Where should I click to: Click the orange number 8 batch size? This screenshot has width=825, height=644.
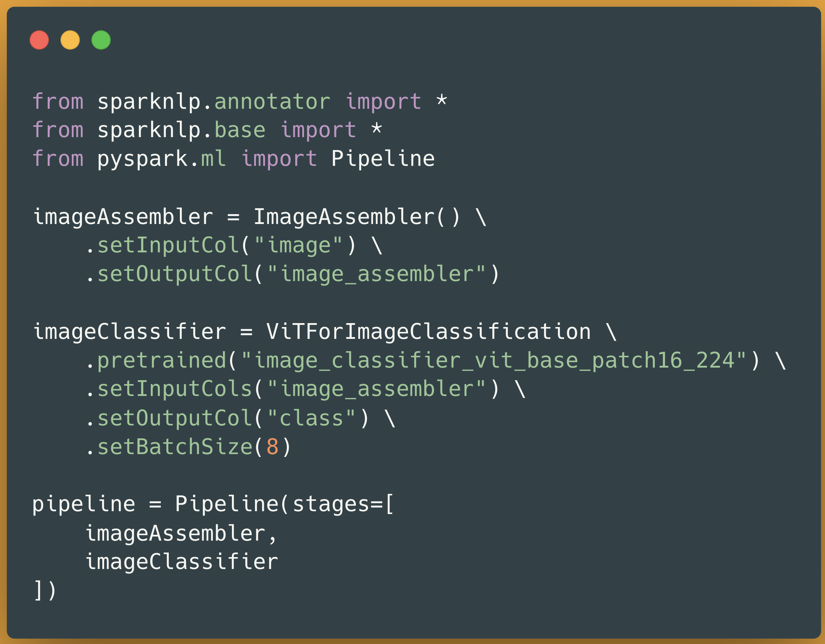click(272, 447)
